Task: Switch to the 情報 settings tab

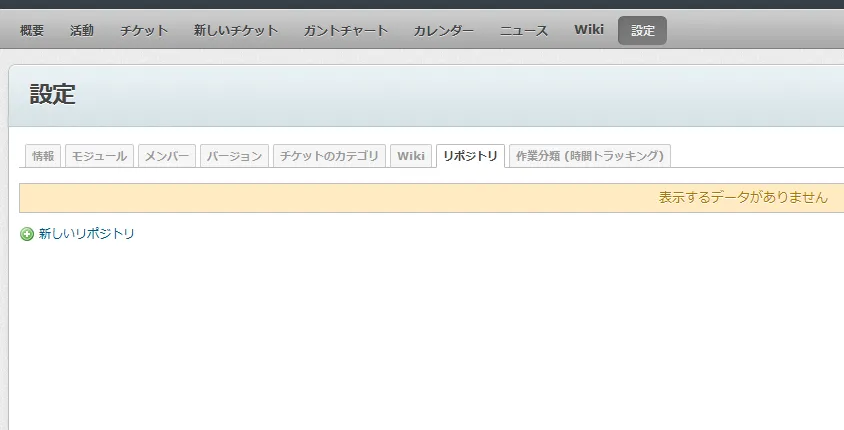Action: 43,156
